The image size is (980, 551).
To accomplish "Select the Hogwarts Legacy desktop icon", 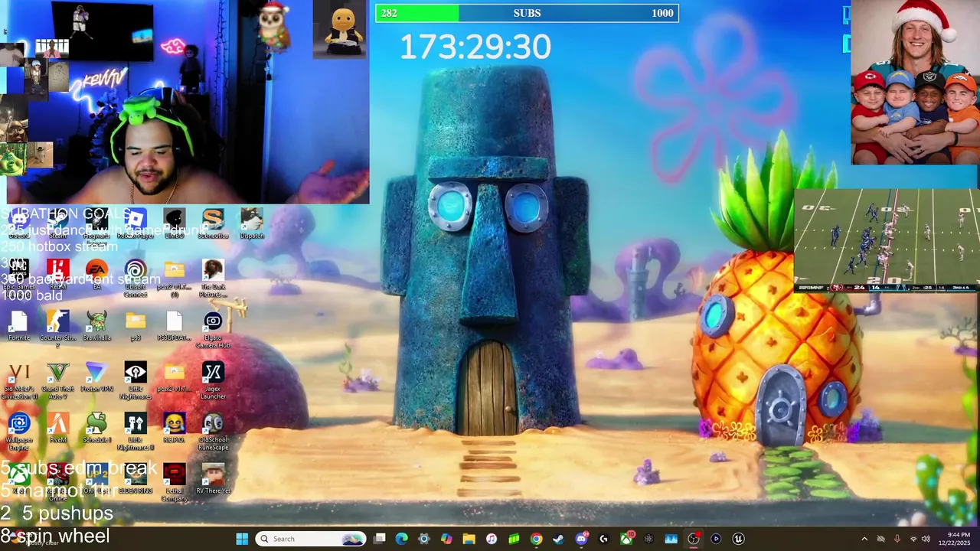I will coord(96,224).
